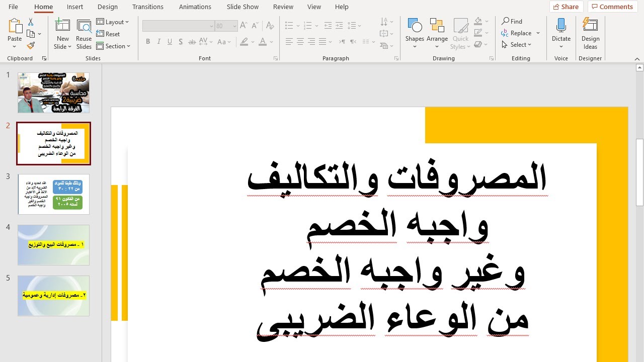Toggle bold formatting
644x362 pixels.
click(148, 42)
